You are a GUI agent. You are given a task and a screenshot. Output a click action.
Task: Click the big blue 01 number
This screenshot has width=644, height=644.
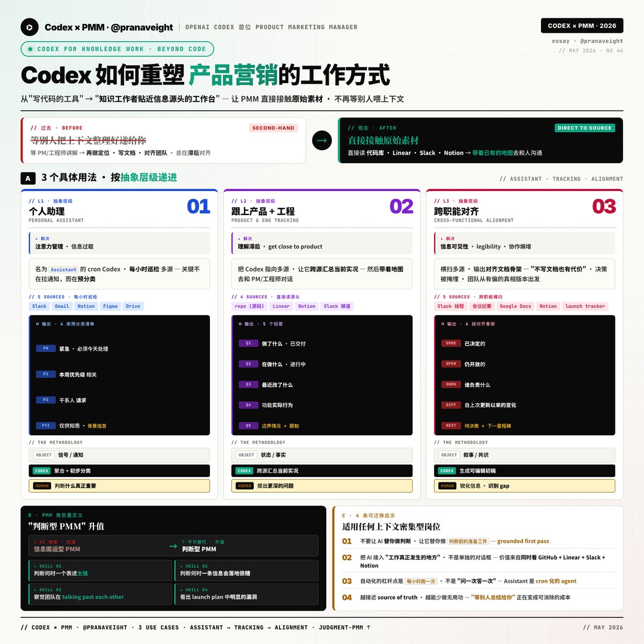pyautogui.click(x=198, y=207)
